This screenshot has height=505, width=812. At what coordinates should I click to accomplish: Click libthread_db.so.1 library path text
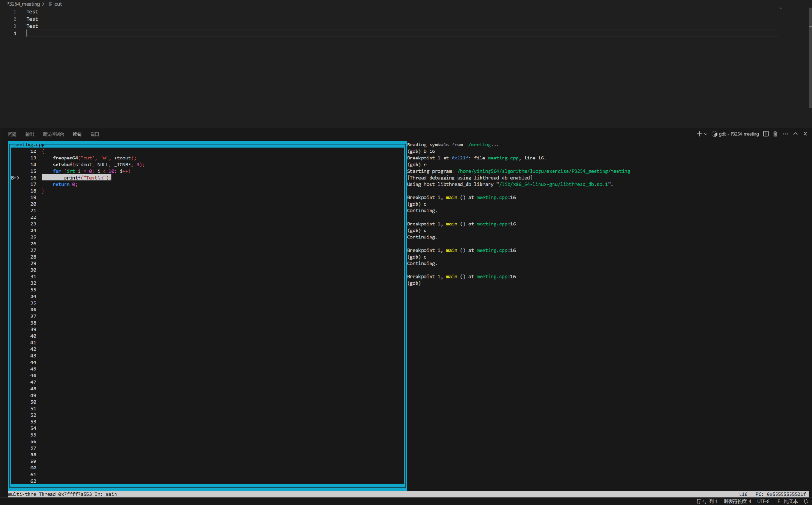[x=554, y=184]
